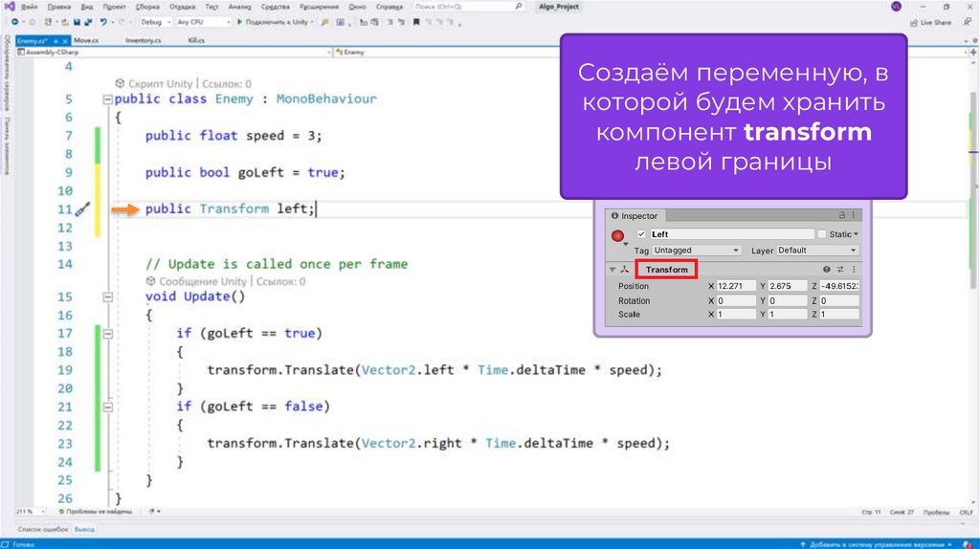Click the Position X value field
Viewport: 980px width, 549px height.
point(736,286)
